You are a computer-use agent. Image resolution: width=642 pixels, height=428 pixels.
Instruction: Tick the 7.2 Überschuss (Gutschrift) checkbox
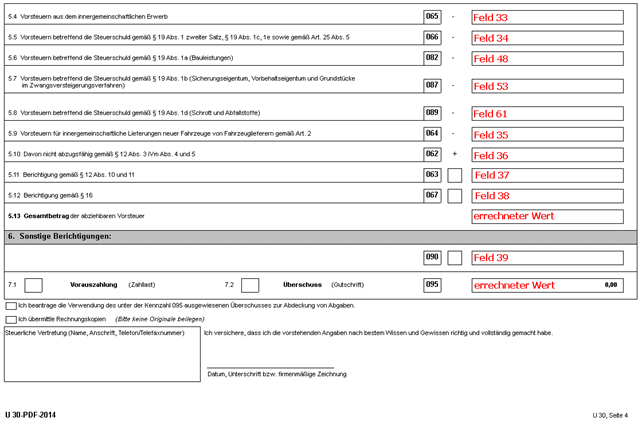tap(250, 285)
